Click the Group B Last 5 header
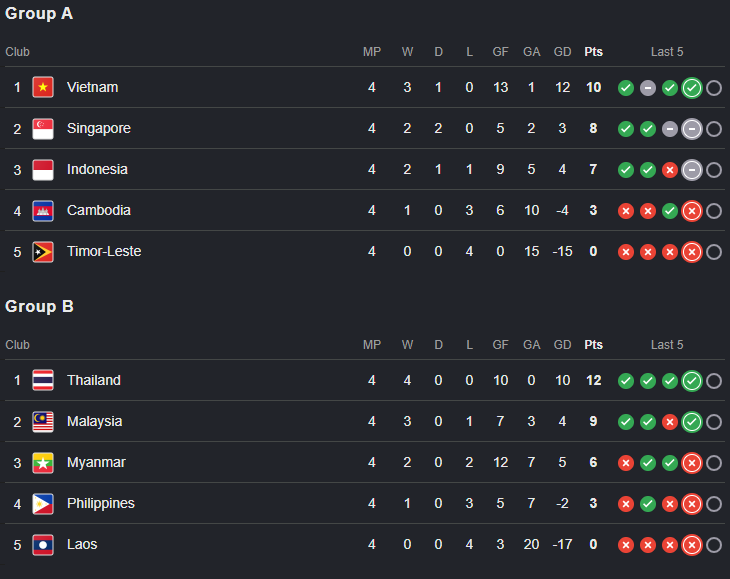This screenshot has width=730, height=579. 667,345
